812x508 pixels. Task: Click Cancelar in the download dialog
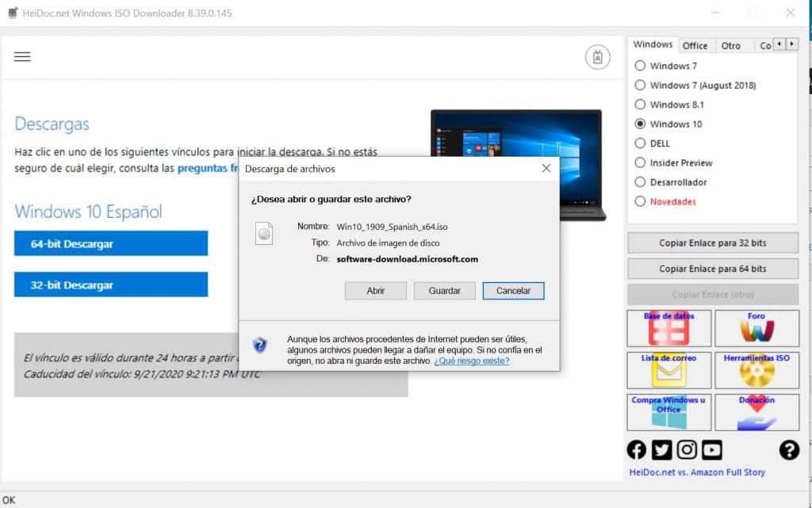tap(513, 291)
